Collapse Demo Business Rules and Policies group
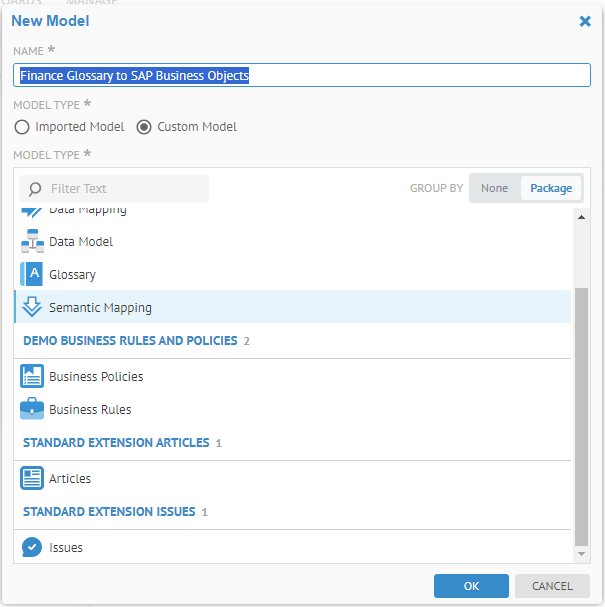Screen dimensions: 605x607 pos(130,341)
